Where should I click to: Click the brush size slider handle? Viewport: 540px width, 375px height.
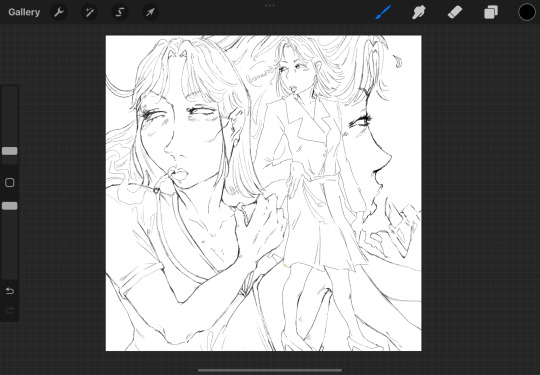[x=10, y=151]
